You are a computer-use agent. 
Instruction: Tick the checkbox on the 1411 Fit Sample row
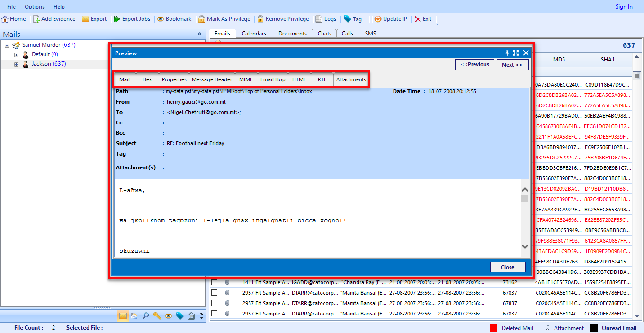pyautogui.click(x=214, y=282)
